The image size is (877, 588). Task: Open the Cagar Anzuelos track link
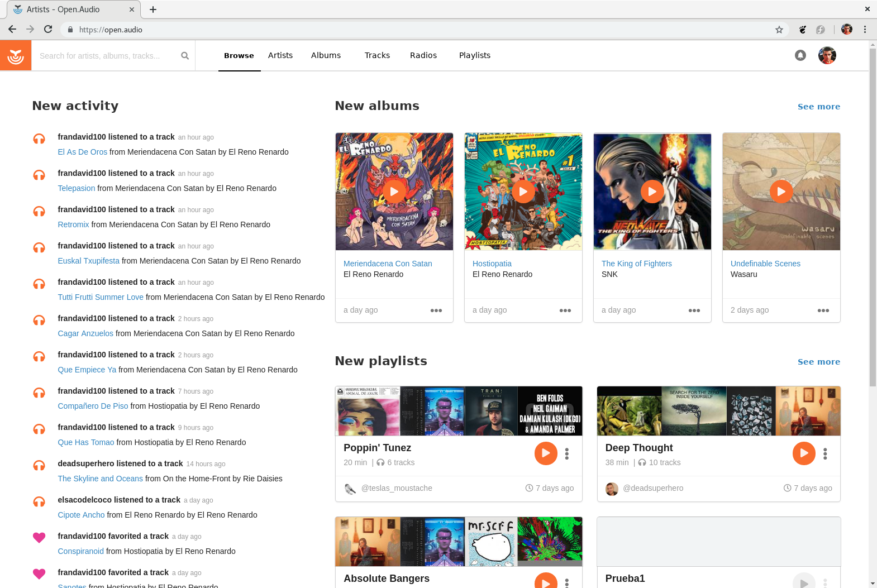click(x=85, y=333)
